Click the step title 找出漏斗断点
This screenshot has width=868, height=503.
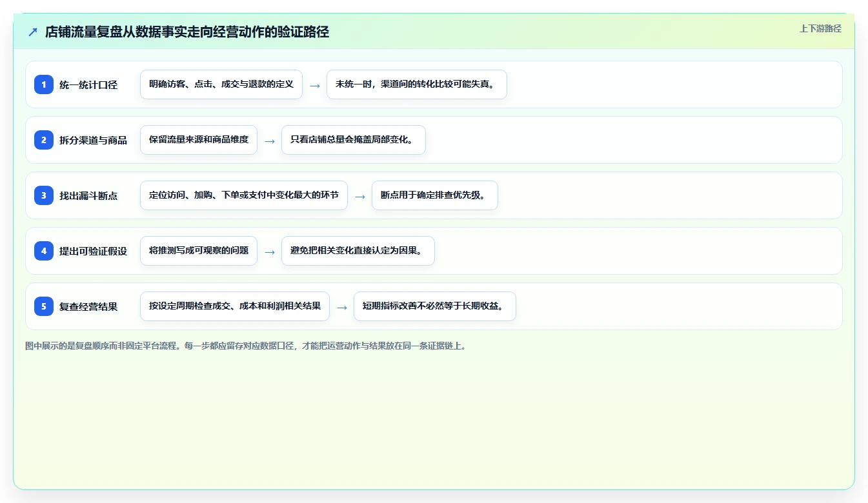click(88, 195)
